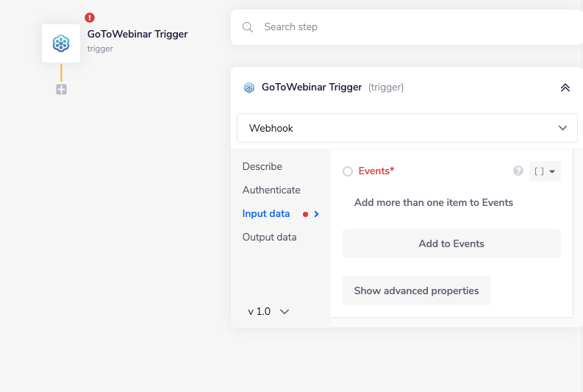Open the Events array type dropdown
The image size is (583, 392).
544,171
